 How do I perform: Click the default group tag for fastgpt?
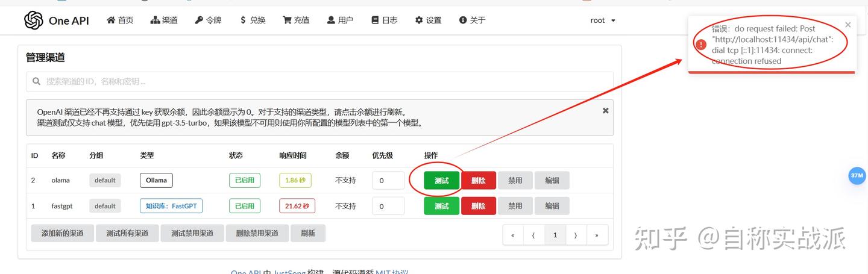coord(105,206)
